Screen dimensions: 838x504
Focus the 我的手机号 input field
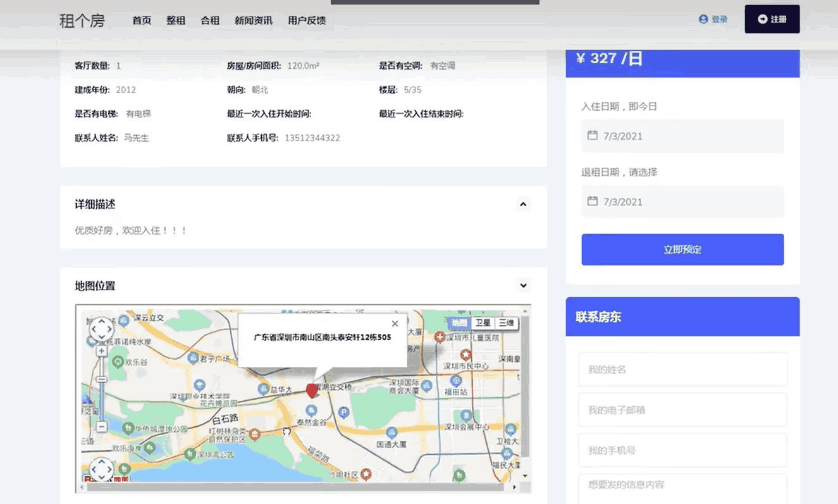682,450
